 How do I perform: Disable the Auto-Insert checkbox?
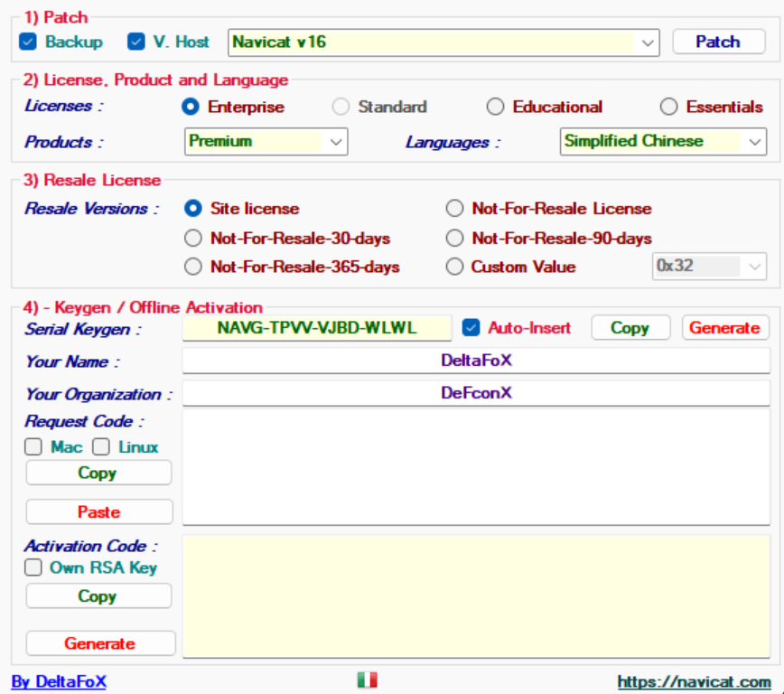[x=471, y=327]
